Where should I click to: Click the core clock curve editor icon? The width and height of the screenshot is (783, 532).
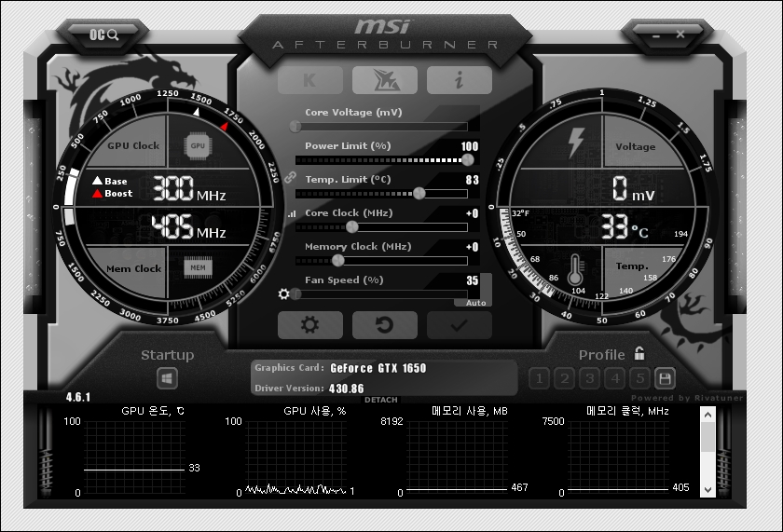click(292, 214)
